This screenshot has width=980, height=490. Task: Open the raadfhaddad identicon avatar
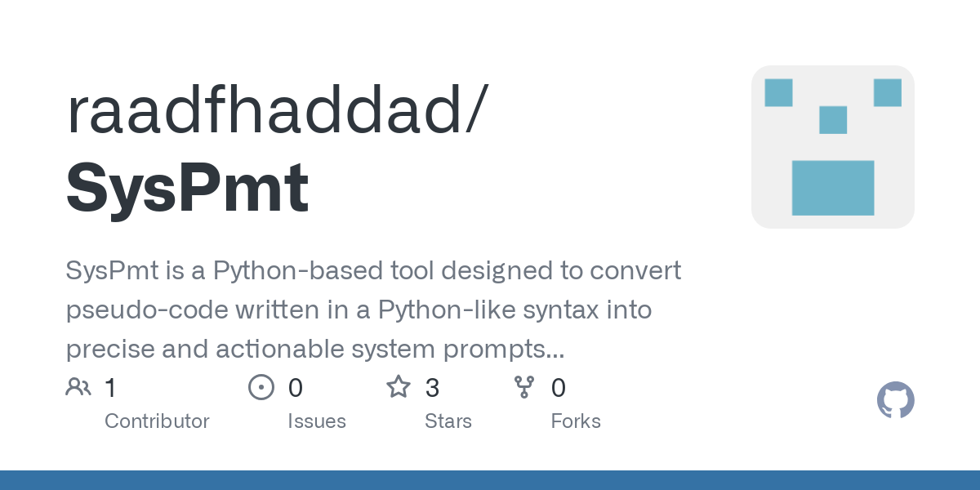point(832,147)
